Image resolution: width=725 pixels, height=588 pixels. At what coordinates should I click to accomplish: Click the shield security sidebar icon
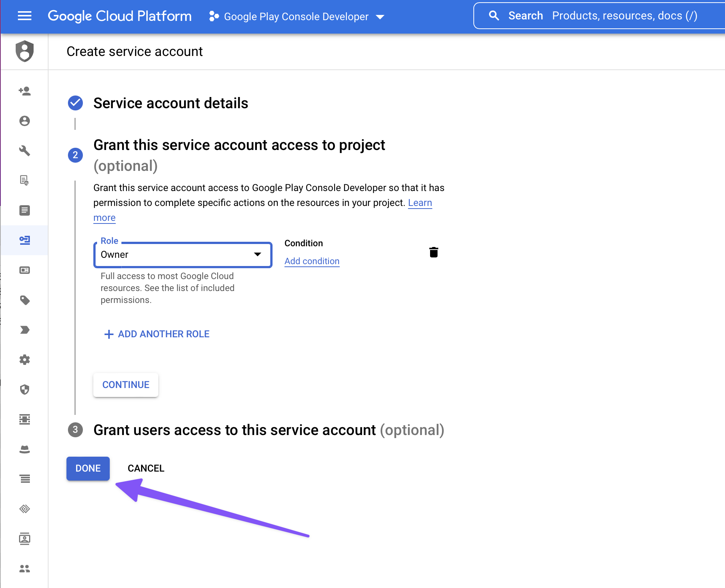pyautogui.click(x=25, y=390)
